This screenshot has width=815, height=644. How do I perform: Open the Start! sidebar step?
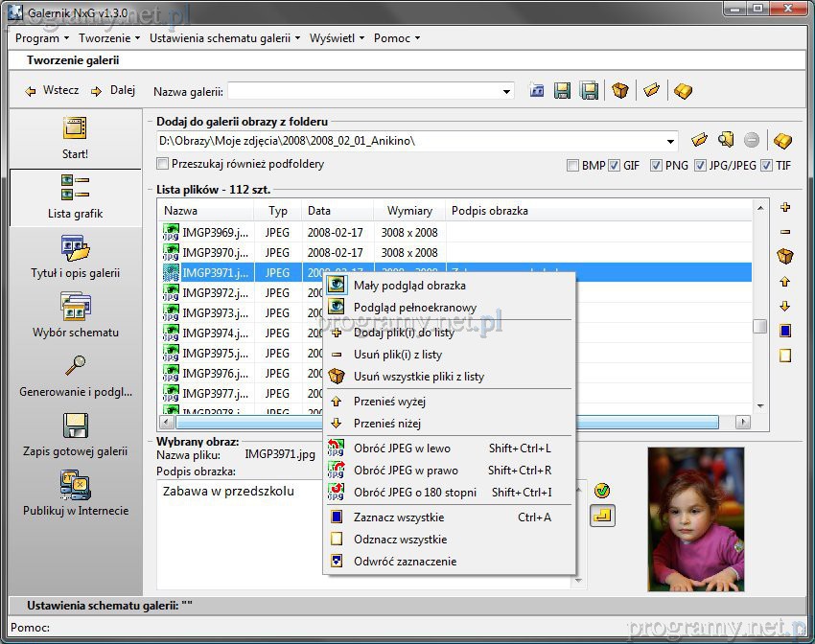pos(75,138)
